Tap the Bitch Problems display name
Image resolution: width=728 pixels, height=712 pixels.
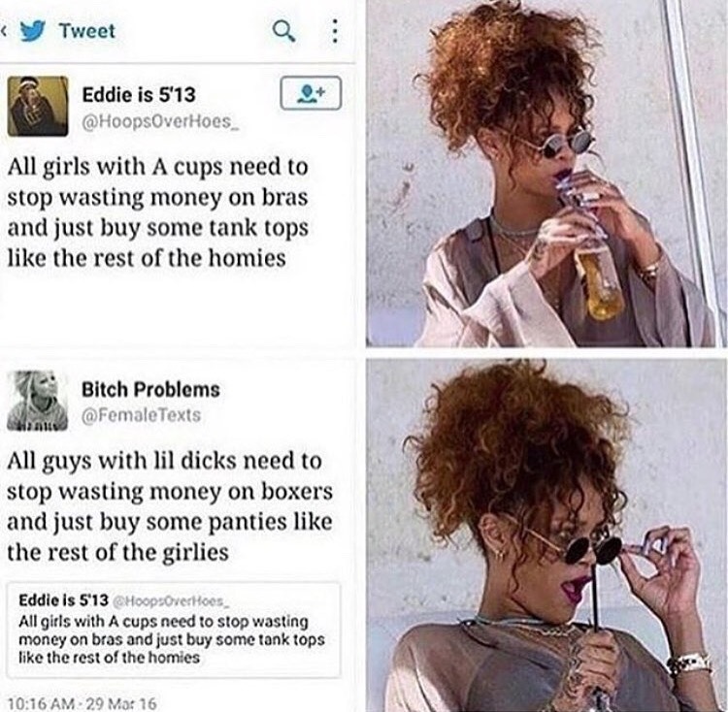(x=150, y=389)
